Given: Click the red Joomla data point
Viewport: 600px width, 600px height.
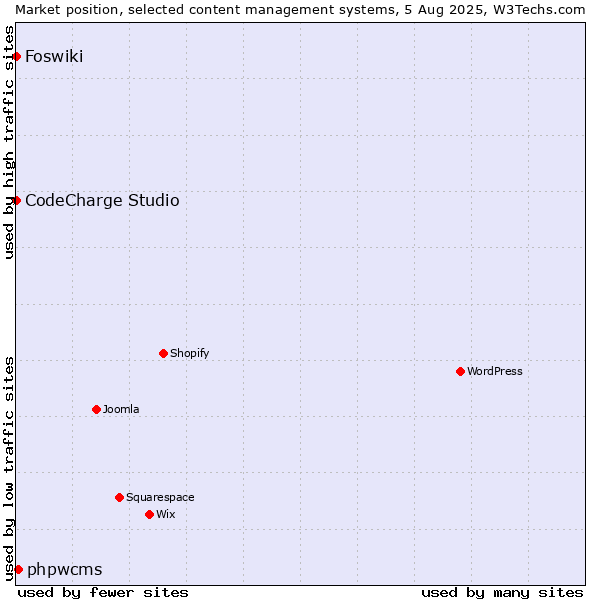Looking at the screenshot, I should pyautogui.click(x=96, y=410).
